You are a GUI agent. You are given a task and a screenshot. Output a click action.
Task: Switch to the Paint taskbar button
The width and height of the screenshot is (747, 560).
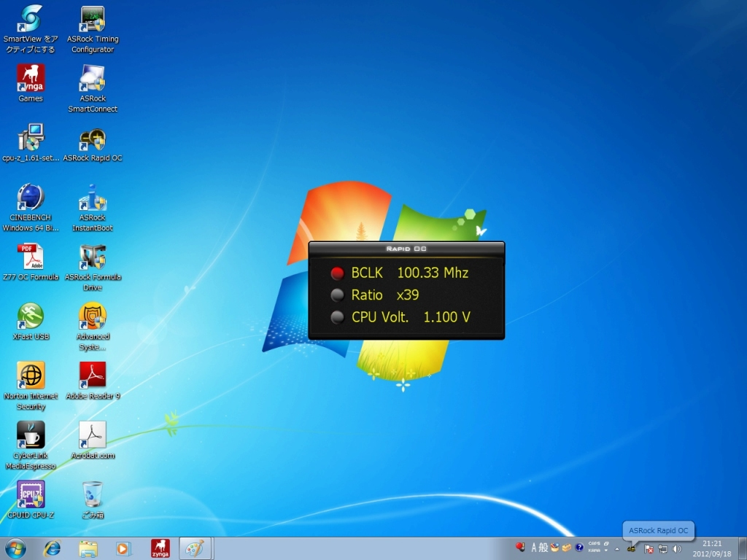tap(196, 548)
